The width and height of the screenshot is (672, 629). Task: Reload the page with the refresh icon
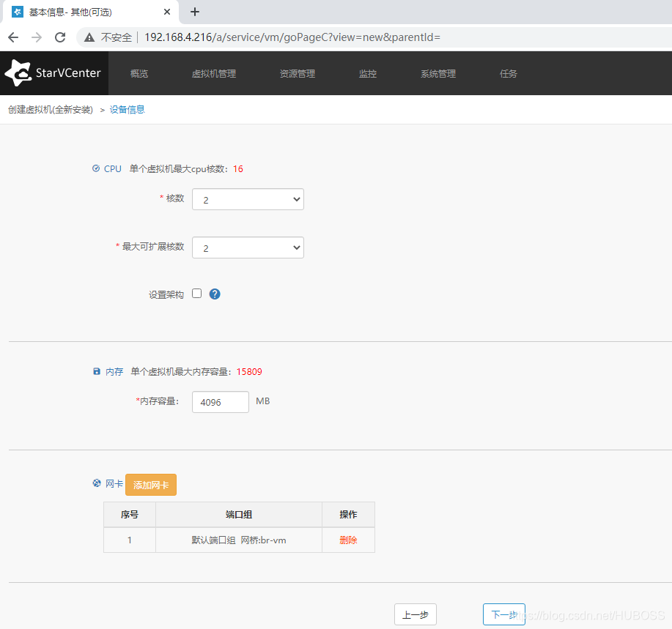pos(60,37)
